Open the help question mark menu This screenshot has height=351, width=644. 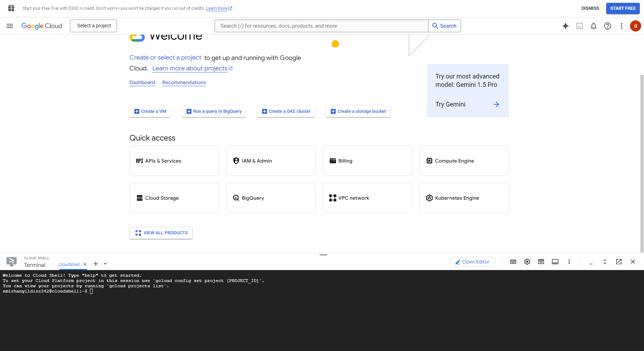pos(608,26)
